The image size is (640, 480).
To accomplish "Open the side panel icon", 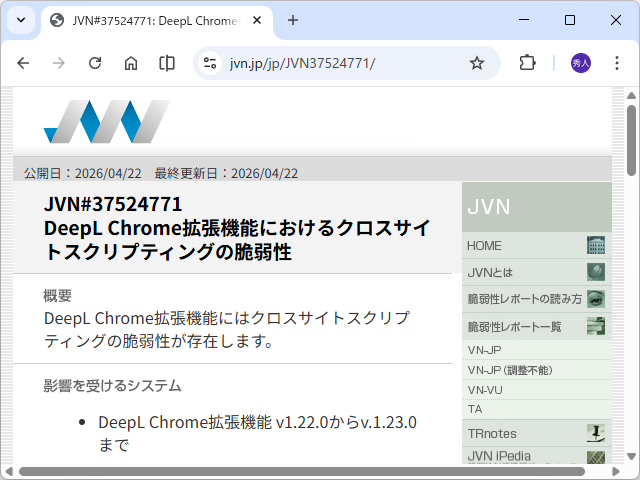I will pos(167,63).
